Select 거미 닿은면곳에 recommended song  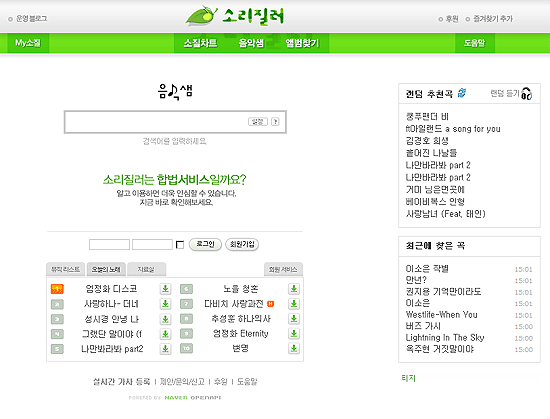435,189
